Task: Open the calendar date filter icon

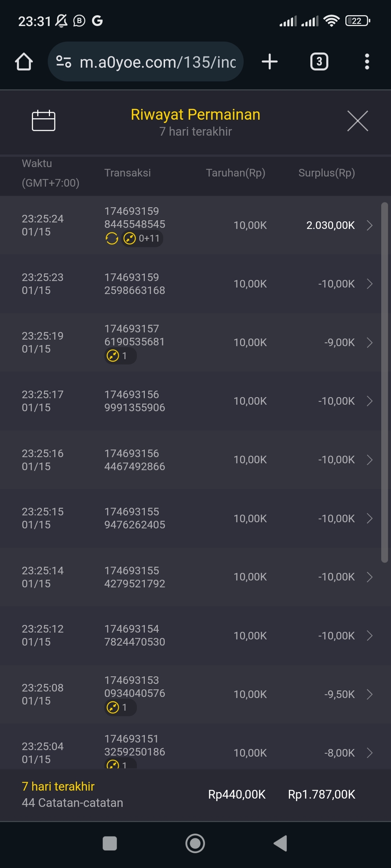Action: pos(43,120)
